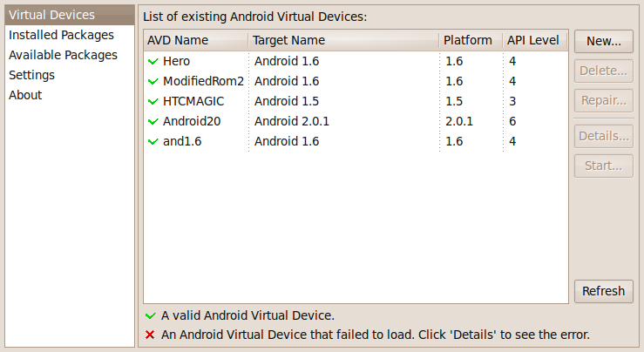Click the green checkmark next to and1.6

tap(153, 142)
